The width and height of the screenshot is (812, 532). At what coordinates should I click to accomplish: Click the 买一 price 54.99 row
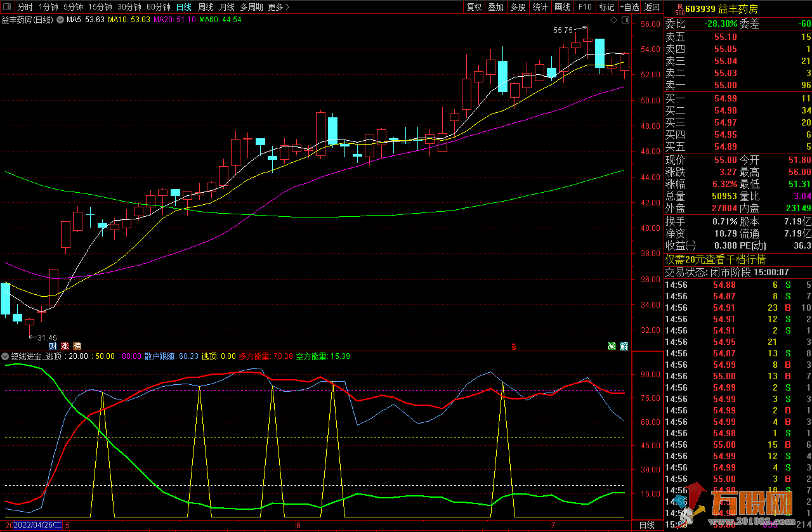coord(738,98)
